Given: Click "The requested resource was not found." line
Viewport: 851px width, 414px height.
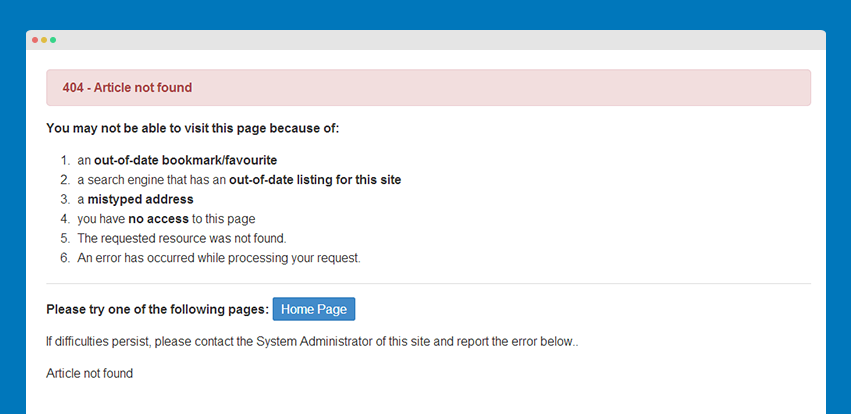Looking at the screenshot, I should (x=182, y=238).
